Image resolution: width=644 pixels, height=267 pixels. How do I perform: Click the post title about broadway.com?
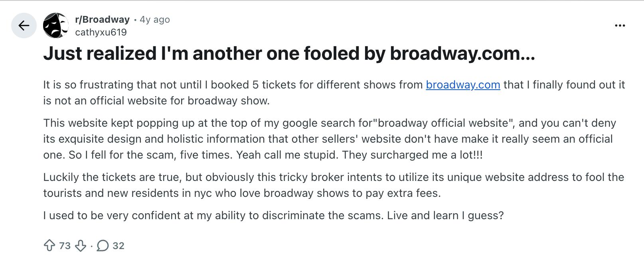click(x=289, y=53)
